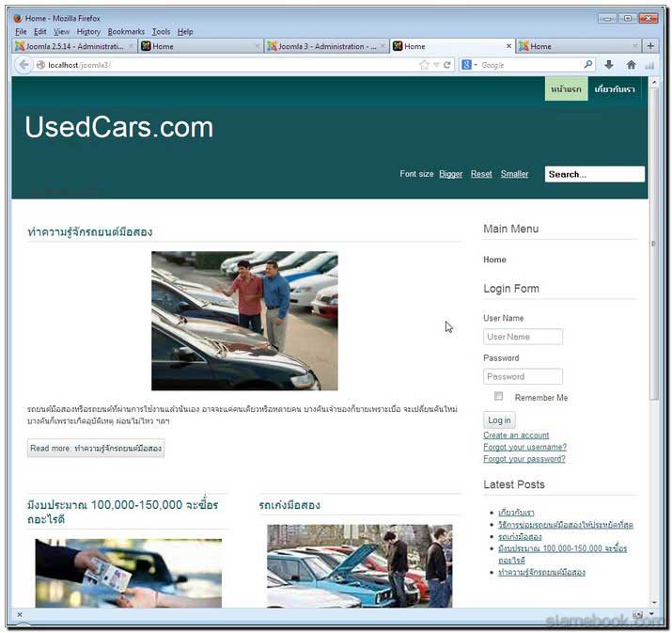Close the Joomla 2.5.14 Administration tab
This screenshot has width=672, height=633.
point(132,46)
